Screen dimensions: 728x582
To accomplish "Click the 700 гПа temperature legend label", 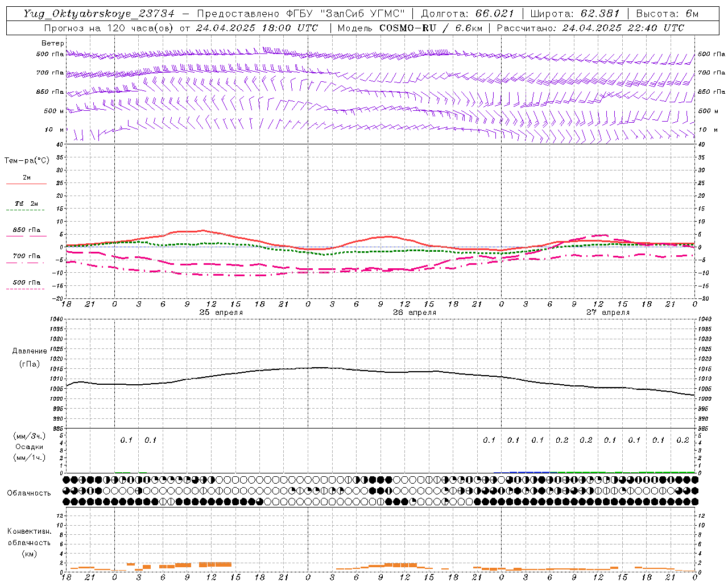I will [27, 256].
